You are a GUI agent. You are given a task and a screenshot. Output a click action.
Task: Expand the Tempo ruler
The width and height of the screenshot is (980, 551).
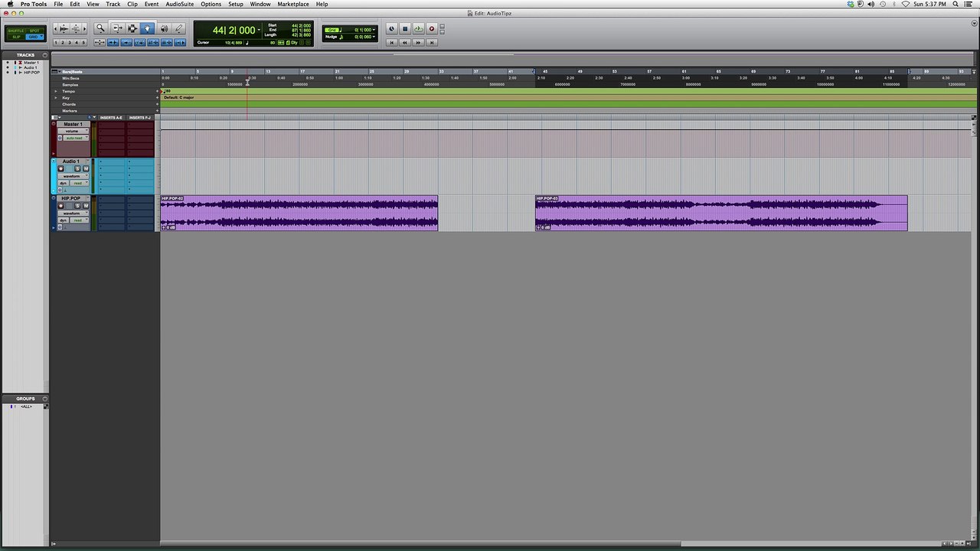click(56, 91)
